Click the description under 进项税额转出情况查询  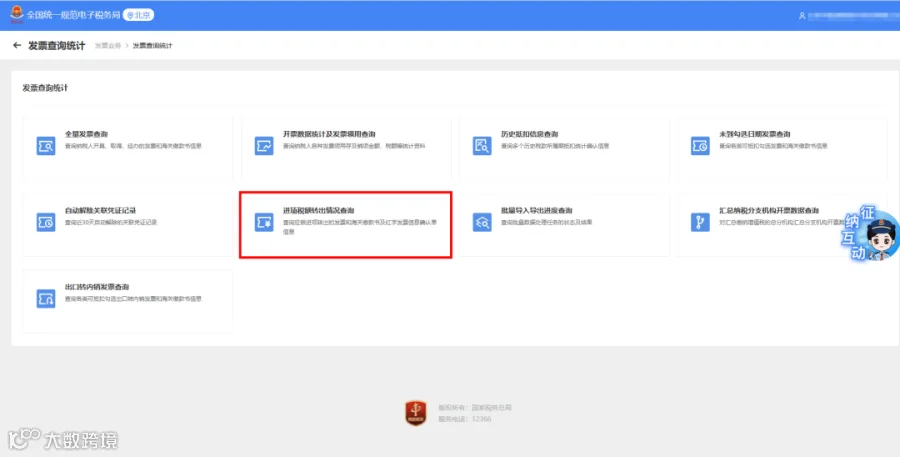[x=360, y=227]
